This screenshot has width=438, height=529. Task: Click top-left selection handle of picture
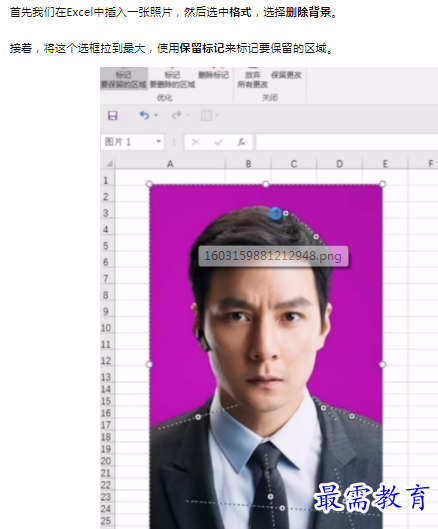click(149, 184)
